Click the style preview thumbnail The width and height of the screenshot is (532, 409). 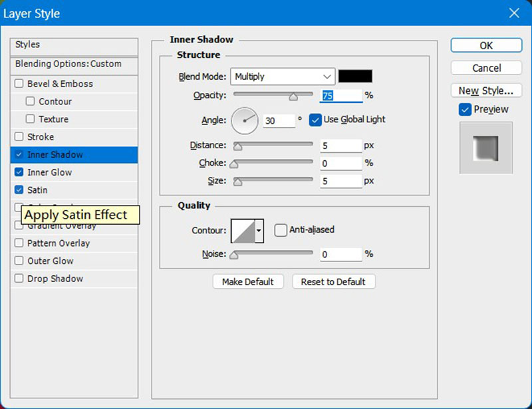tap(486, 148)
